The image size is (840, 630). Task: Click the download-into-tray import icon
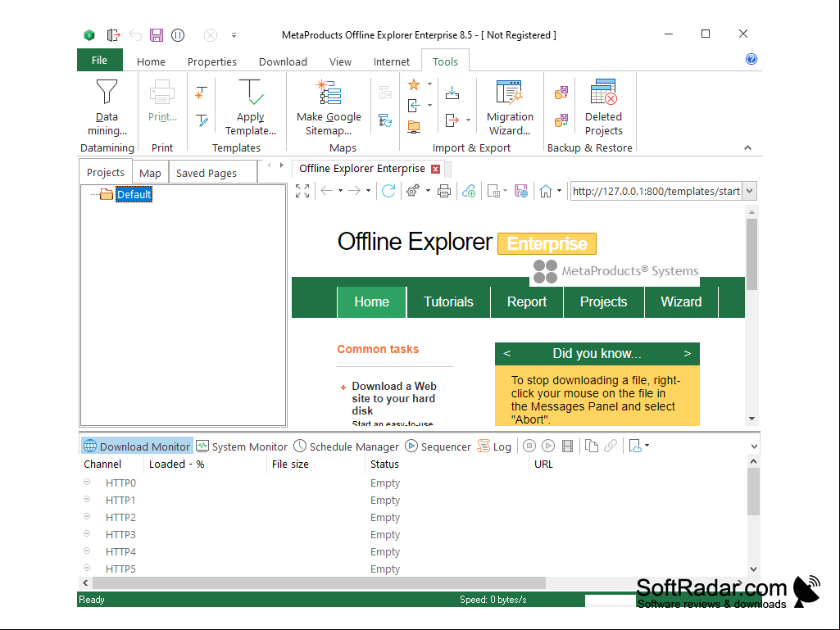click(x=452, y=93)
